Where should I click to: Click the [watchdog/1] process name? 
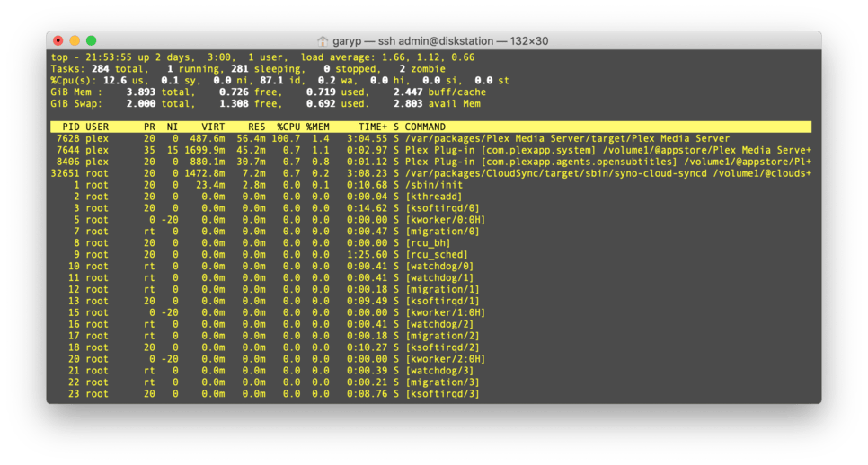coord(439,277)
